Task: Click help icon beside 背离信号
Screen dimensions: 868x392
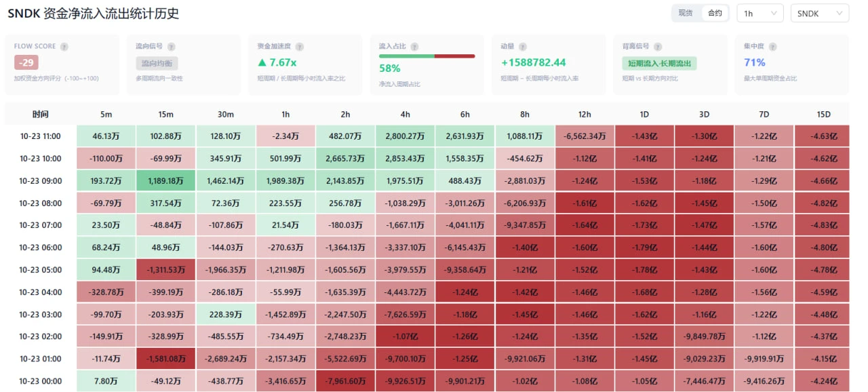Action: [658, 47]
